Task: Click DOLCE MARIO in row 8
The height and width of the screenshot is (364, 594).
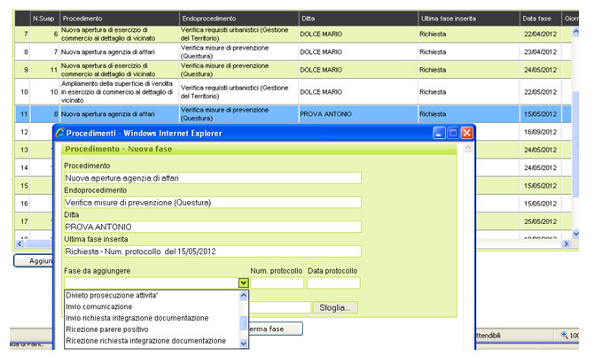Action: (321, 52)
